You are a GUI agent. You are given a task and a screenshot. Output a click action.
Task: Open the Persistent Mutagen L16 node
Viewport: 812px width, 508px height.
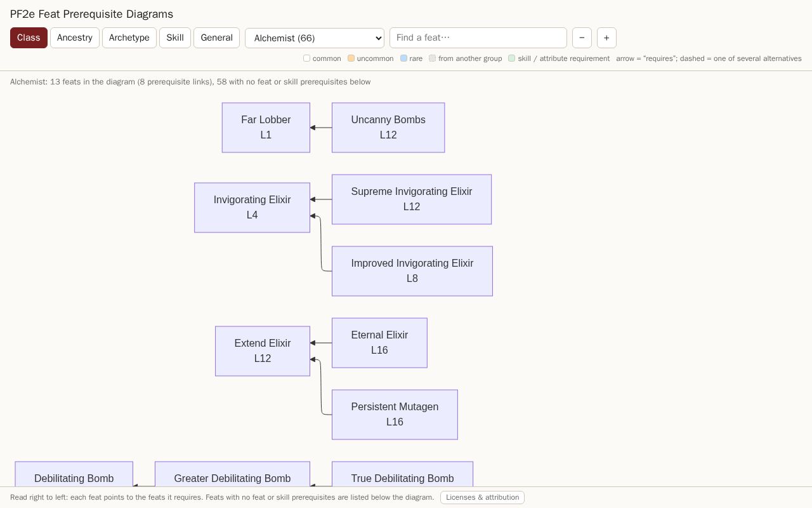[x=395, y=415]
